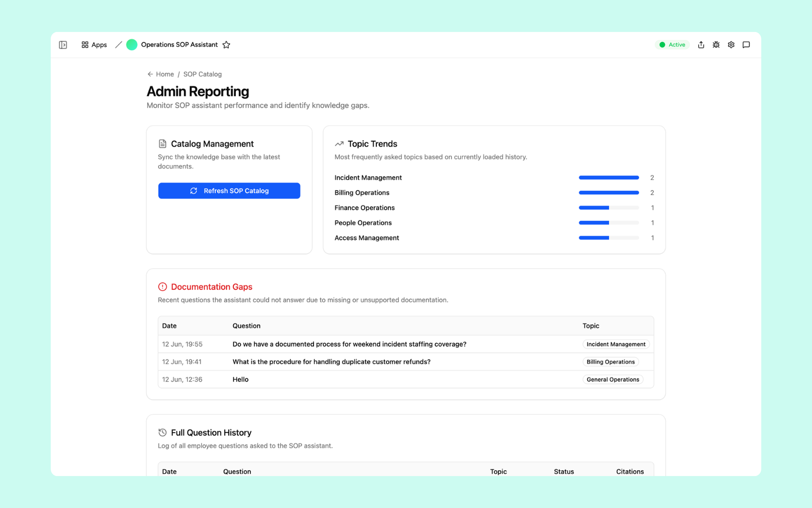The width and height of the screenshot is (812, 508).
Task: Click the Full Question History clock icon
Action: 163,433
